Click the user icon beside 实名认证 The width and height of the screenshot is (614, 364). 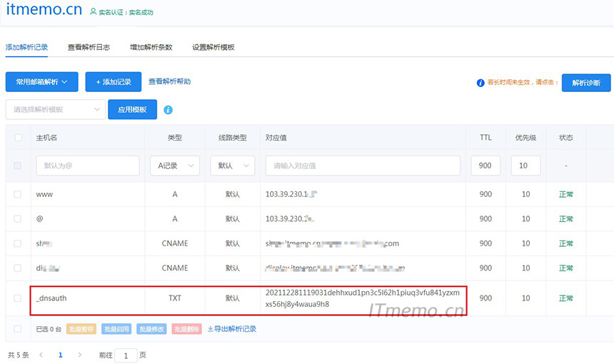coord(93,11)
